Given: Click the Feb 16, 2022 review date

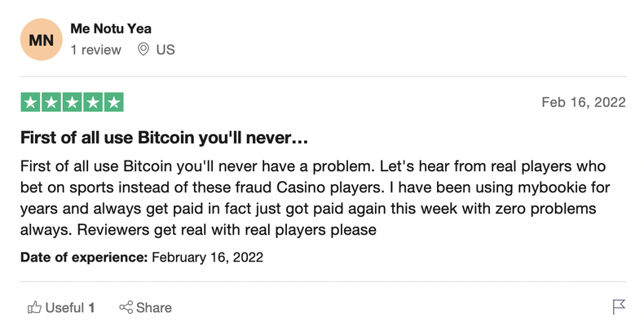Looking at the screenshot, I should click(584, 103).
